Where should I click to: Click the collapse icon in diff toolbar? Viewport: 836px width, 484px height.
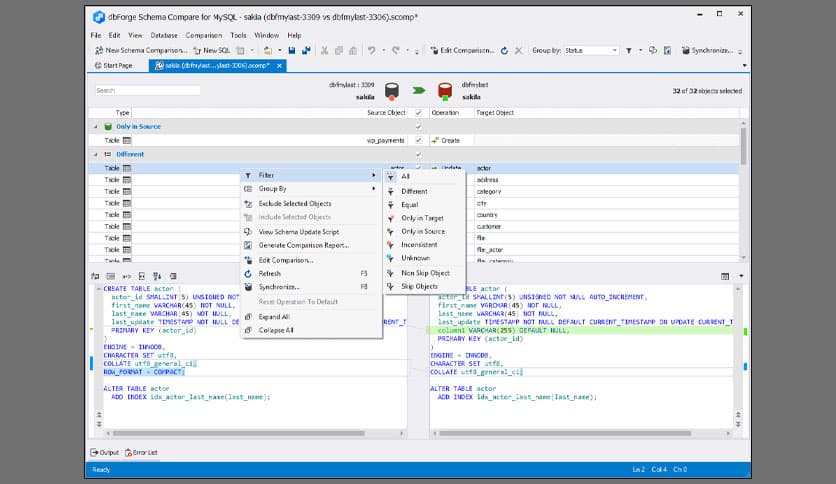(141, 276)
